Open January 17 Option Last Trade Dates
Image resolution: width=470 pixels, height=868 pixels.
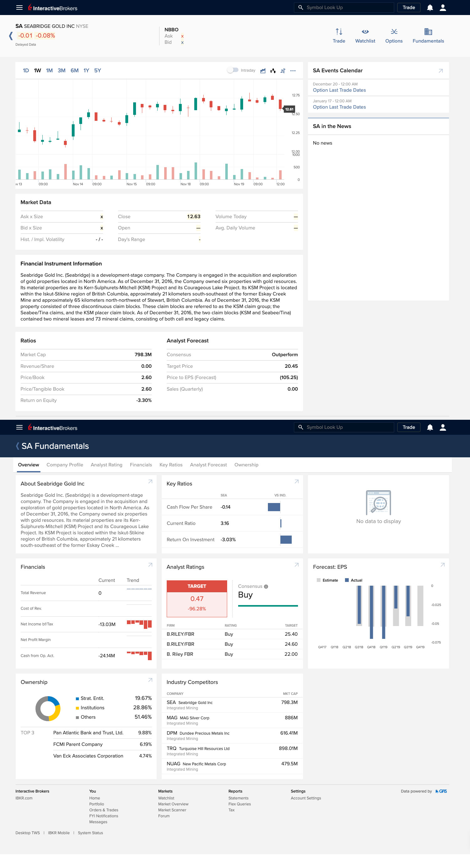tap(339, 107)
